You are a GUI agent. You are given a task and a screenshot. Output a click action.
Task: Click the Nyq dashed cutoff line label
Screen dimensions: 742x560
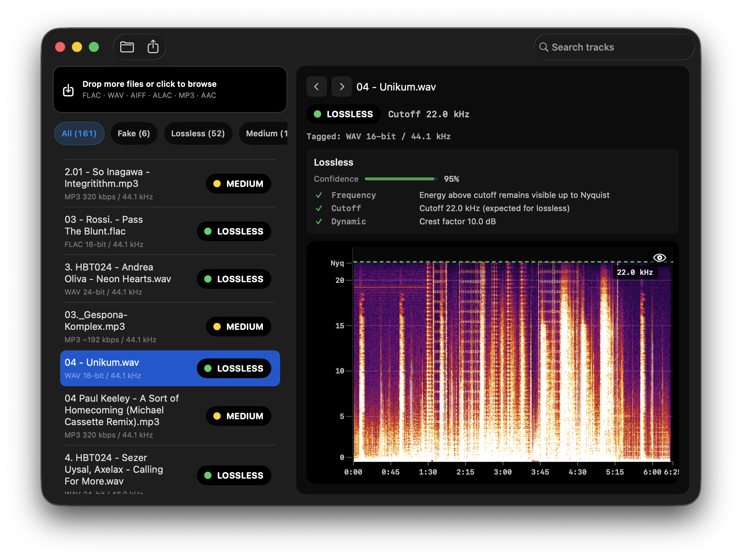(337, 263)
